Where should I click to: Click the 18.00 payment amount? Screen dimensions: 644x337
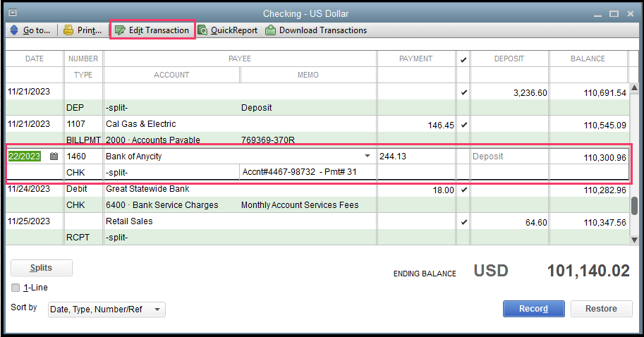pos(443,190)
